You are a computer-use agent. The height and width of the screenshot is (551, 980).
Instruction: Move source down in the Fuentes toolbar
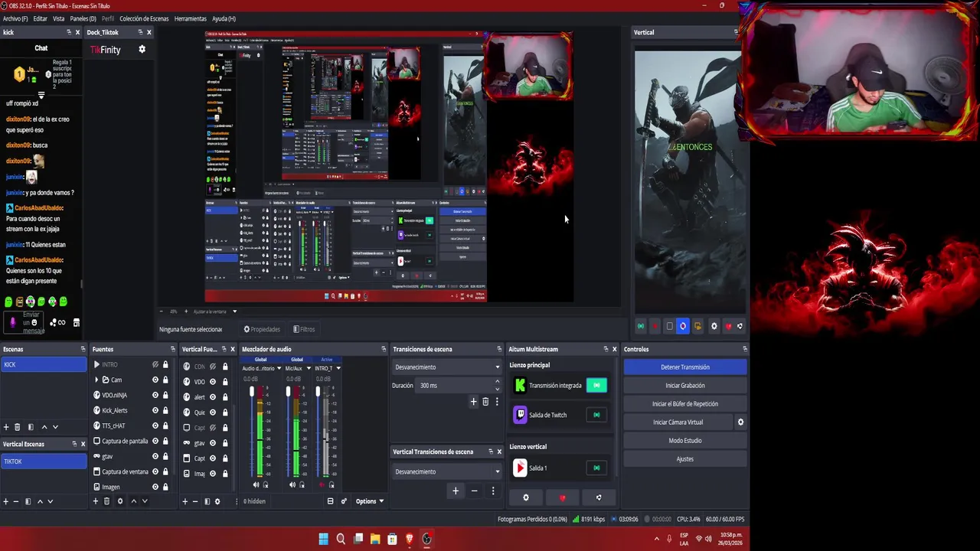(x=144, y=501)
